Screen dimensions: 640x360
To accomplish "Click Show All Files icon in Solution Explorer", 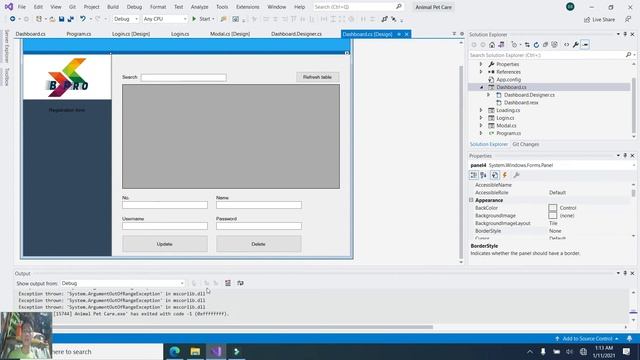I will [x=554, y=45].
